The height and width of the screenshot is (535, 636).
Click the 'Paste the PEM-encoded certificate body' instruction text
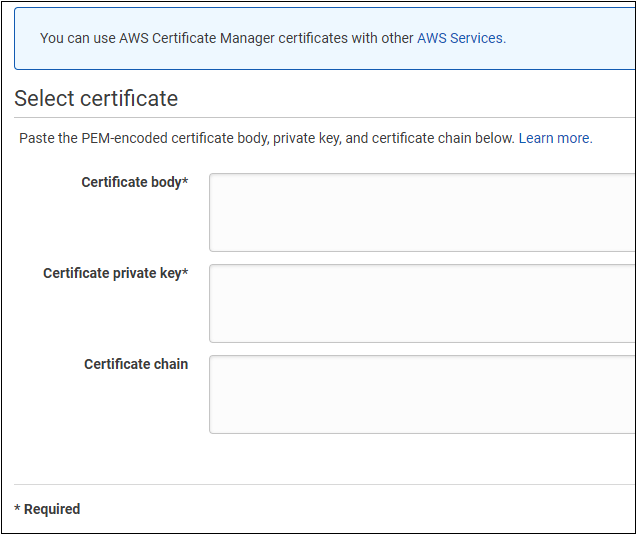266,138
